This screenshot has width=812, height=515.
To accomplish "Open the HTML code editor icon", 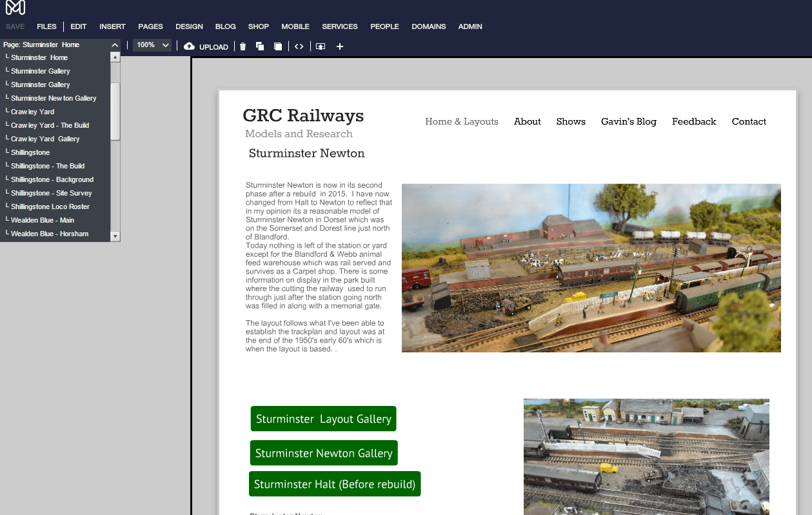I will (299, 46).
